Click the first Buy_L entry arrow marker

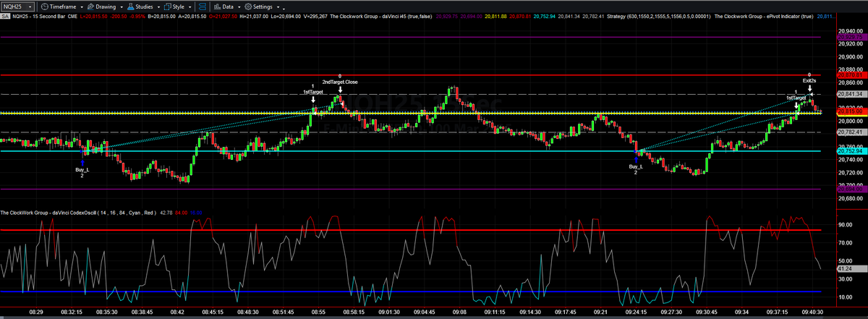[82, 162]
